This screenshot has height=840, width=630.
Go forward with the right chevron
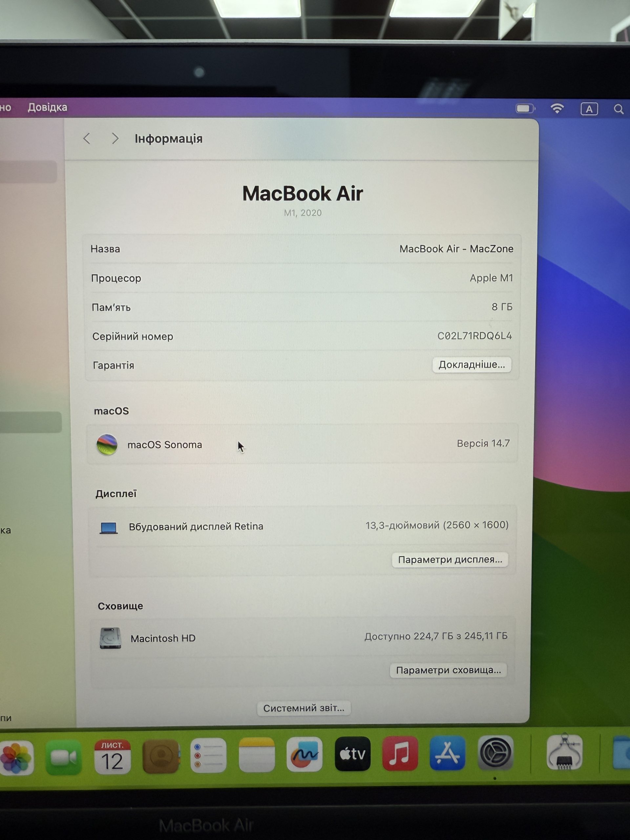[115, 138]
